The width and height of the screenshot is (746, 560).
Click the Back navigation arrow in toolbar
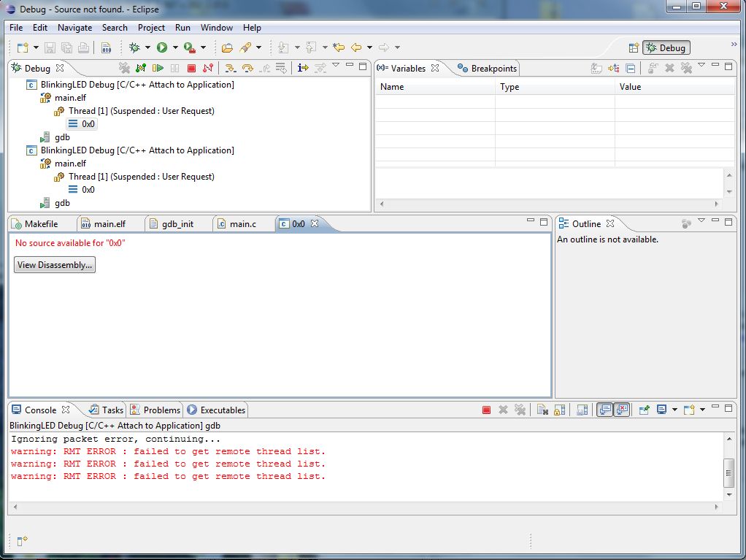click(x=356, y=47)
